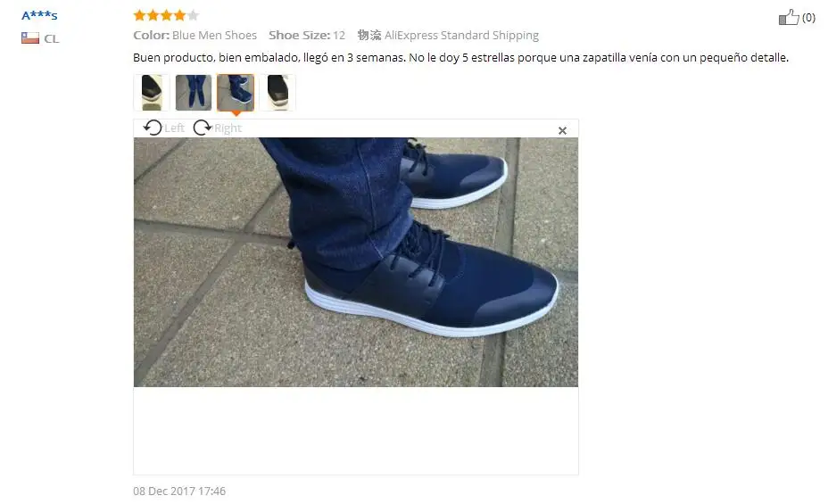Rotate the photo Right with the clockwise arrow icon
The width and height of the screenshot is (828, 504).
[203, 128]
